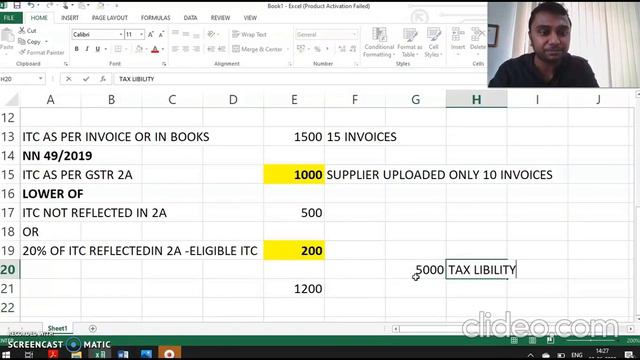Decrease decimal places
Viewport: 640px width, 360px height.
353,49
